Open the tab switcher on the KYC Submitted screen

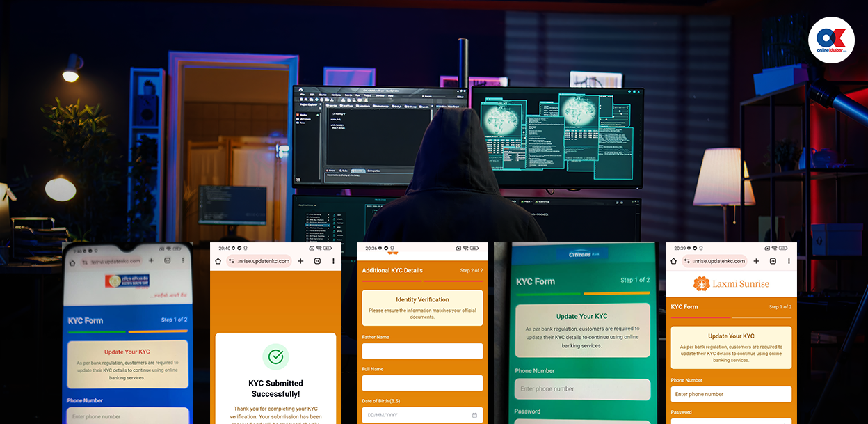(x=317, y=261)
